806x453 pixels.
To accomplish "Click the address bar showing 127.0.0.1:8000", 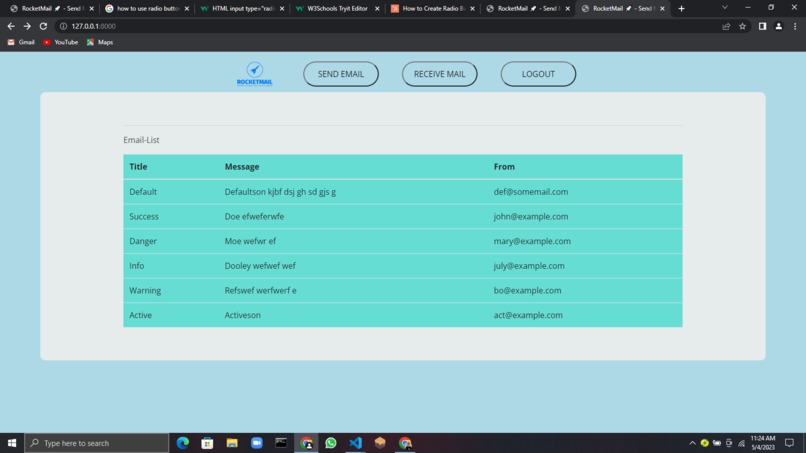I will click(x=386, y=26).
